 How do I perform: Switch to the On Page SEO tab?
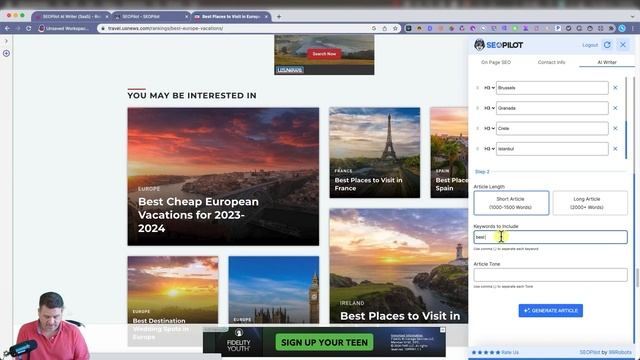pyautogui.click(x=496, y=62)
